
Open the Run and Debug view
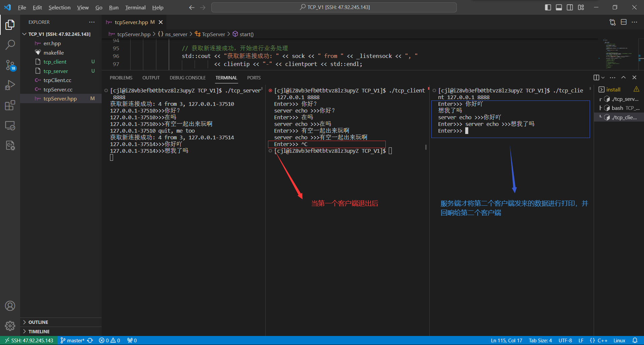[x=10, y=85]
